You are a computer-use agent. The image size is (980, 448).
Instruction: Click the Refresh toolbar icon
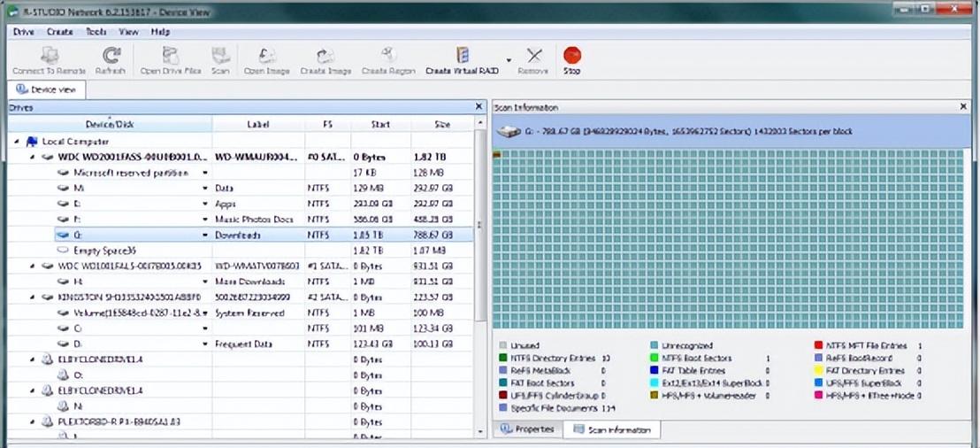tap(111, 55)
